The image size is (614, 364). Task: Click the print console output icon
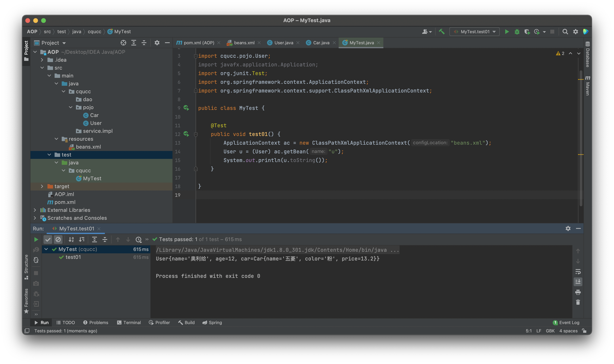[x=578, y=292]
